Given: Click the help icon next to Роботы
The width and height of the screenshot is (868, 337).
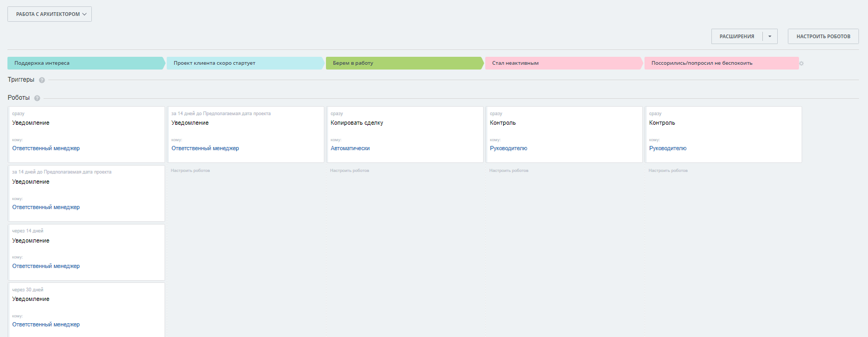Looking at the screenshot, I should (37, 98).
